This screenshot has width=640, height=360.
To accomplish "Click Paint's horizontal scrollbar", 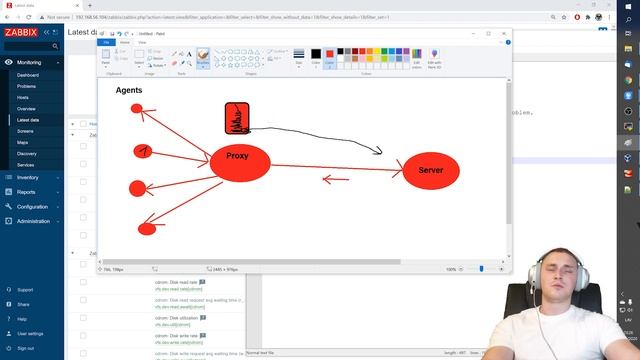I will point(251,262).
